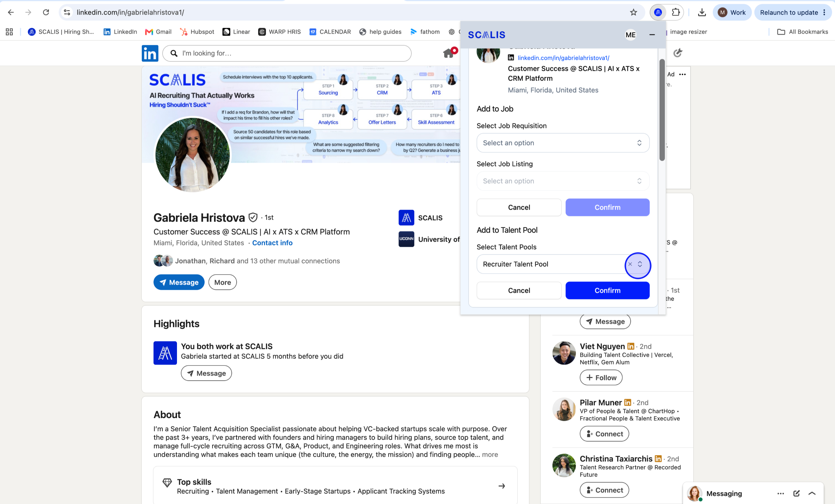
Task: Open the Chrome apps grid icon
Action: 9,32
